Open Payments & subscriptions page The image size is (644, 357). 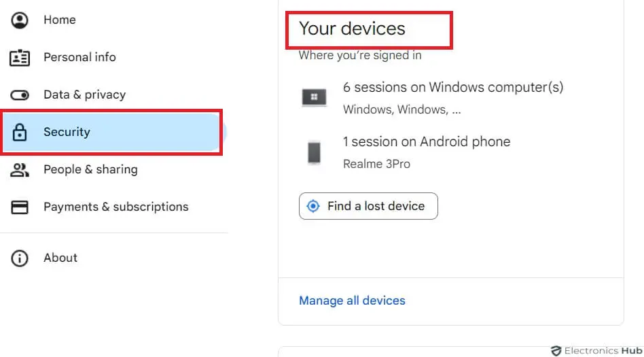pyautogui.click(x=115, y=207)
